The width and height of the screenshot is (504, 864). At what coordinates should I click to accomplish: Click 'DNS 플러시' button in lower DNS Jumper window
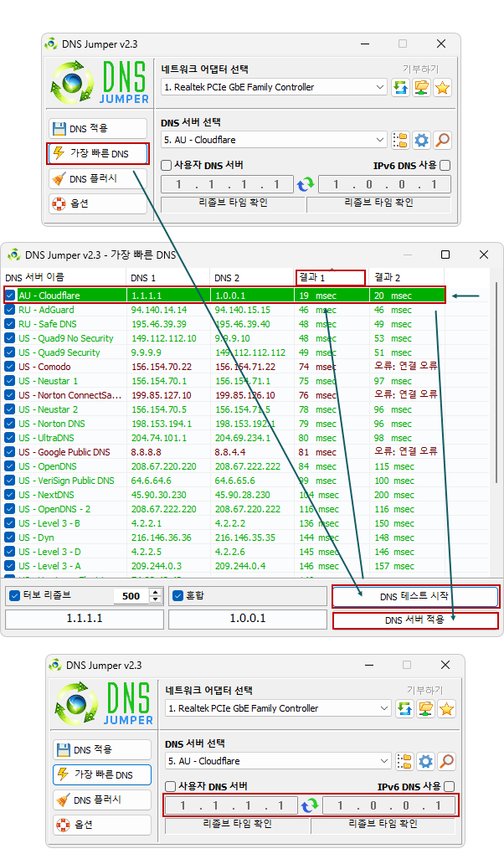(x=102, y=800)
